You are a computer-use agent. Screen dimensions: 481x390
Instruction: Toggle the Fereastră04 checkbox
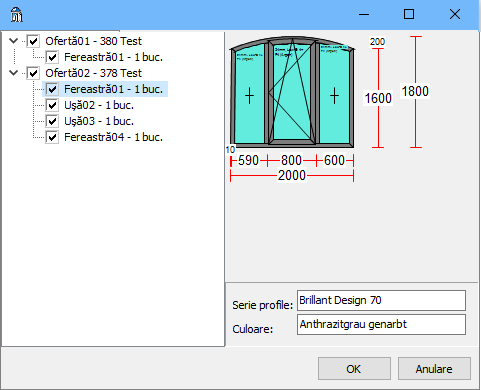52,137
